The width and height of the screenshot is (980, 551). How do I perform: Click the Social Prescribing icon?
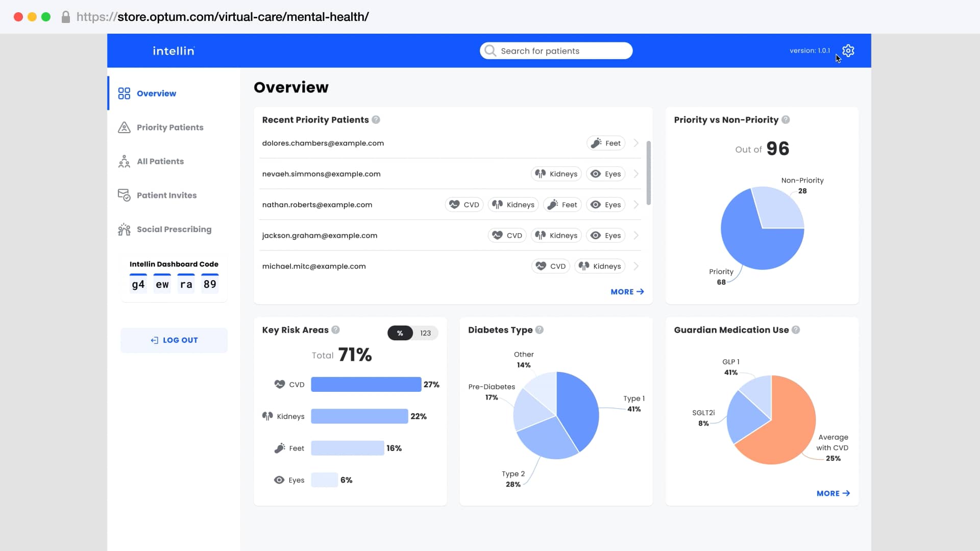124,229
